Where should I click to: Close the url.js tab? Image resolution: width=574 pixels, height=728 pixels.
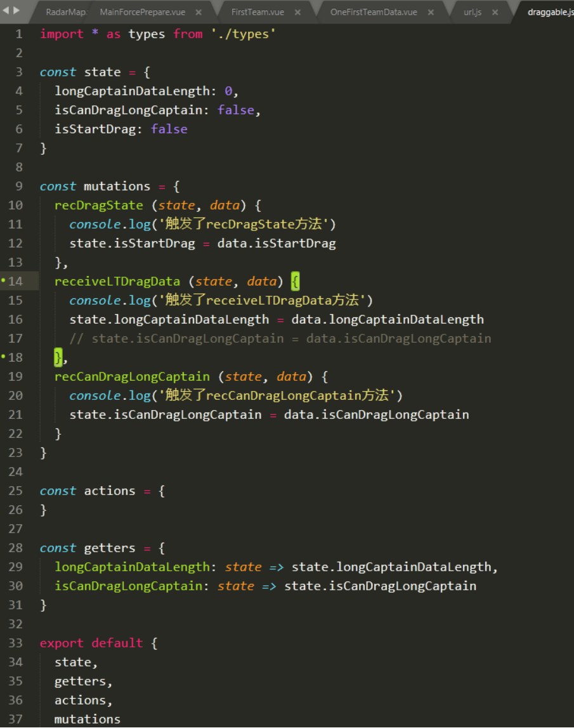pos(495,13)
